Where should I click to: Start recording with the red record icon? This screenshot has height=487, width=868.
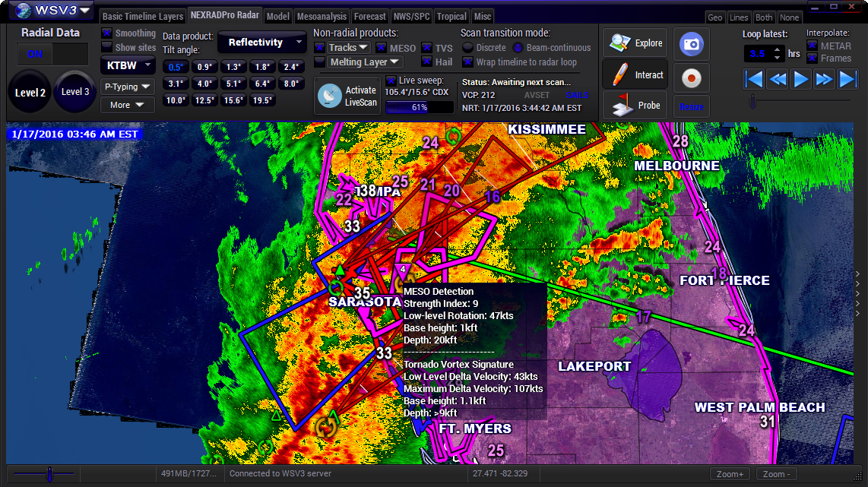point(692,78)
